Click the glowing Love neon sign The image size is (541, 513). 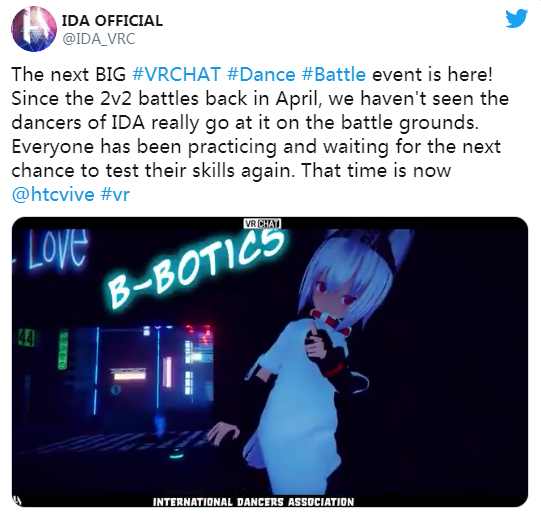[x=57, y=248]
